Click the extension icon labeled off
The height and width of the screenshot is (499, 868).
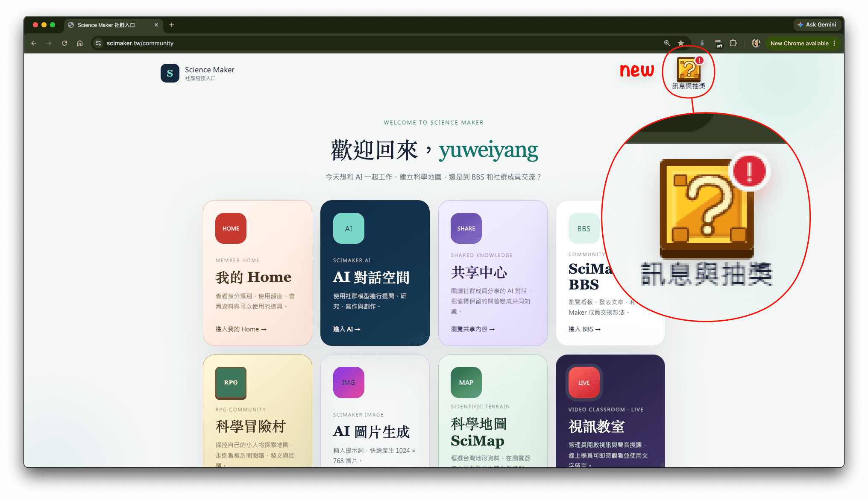click(718, 43)
